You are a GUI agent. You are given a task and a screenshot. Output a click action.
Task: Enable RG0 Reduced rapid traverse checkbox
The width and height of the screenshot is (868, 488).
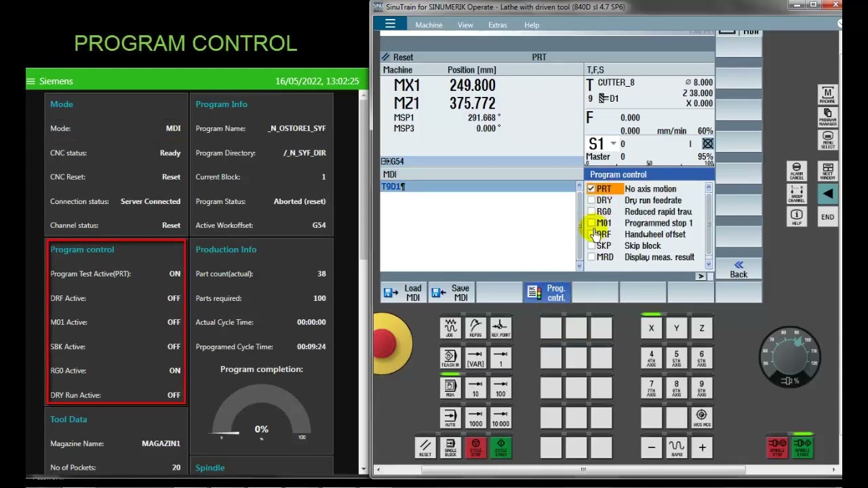point(591,211)
